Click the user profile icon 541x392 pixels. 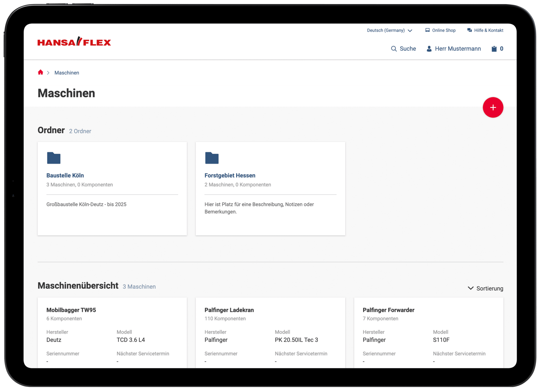[429, 49]
